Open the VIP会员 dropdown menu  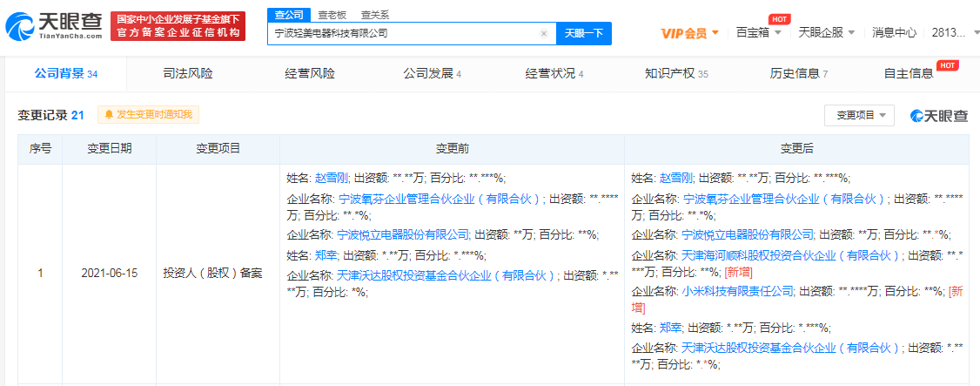click(690, 33)
